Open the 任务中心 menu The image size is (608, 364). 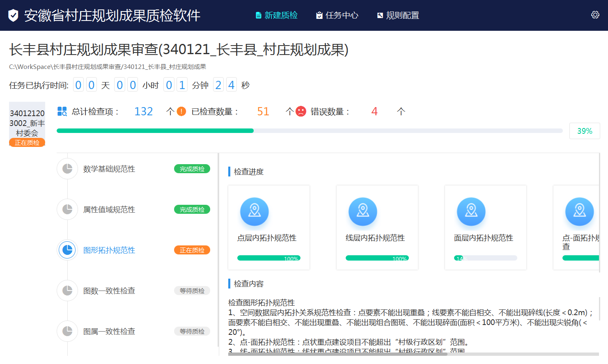[x=337, y=15]
